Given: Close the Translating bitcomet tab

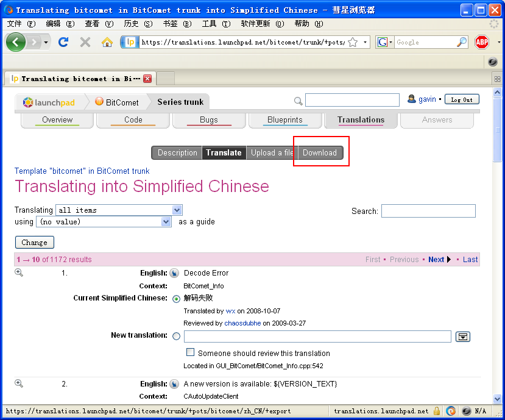Looking at the screenshot, I should [147, 79].
